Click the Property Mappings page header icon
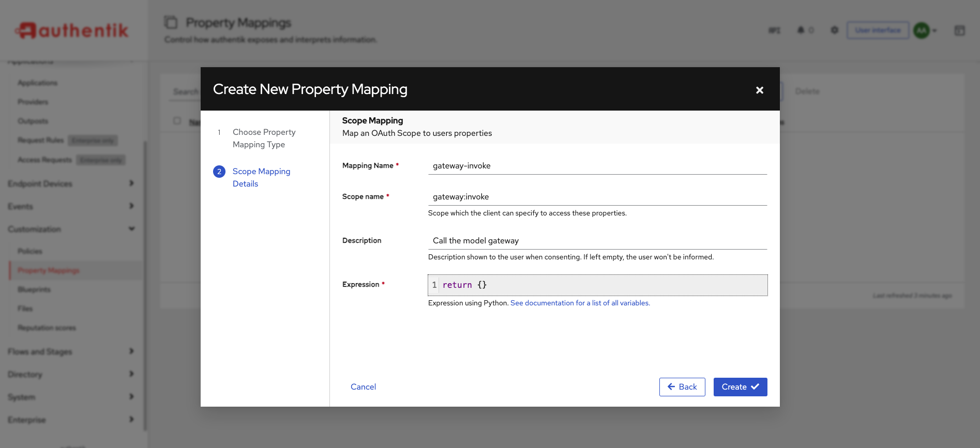 (171, 22)
